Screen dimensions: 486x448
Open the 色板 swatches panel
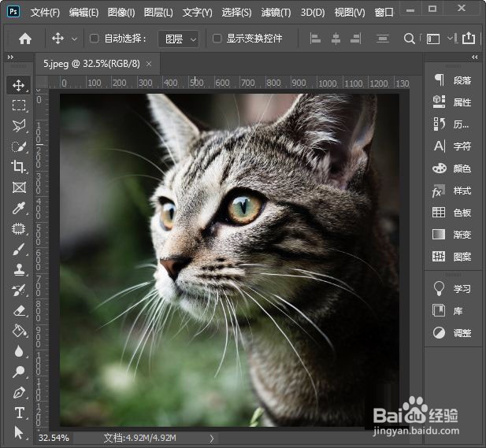pos(452,213)
